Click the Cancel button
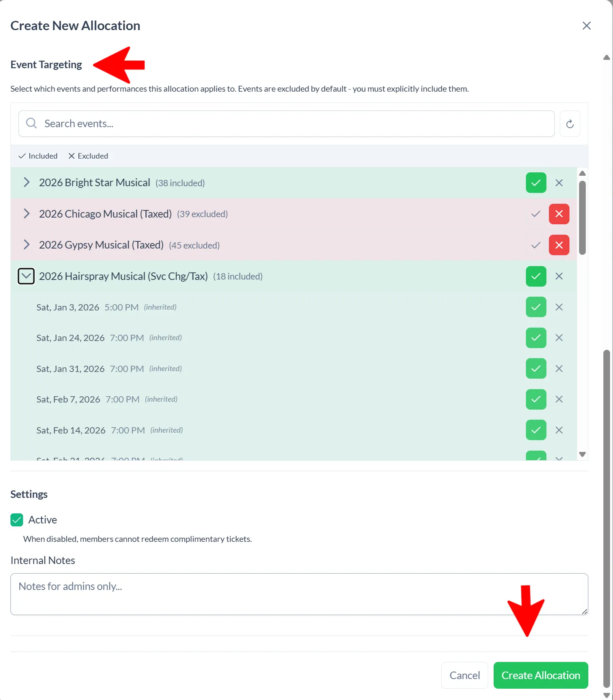Screen dimensions: 613x700 point(465,675)
